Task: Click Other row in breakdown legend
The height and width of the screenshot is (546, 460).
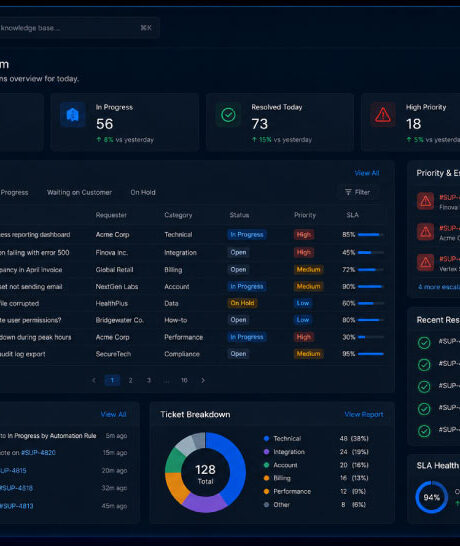Action: click(x=317, y=505)
